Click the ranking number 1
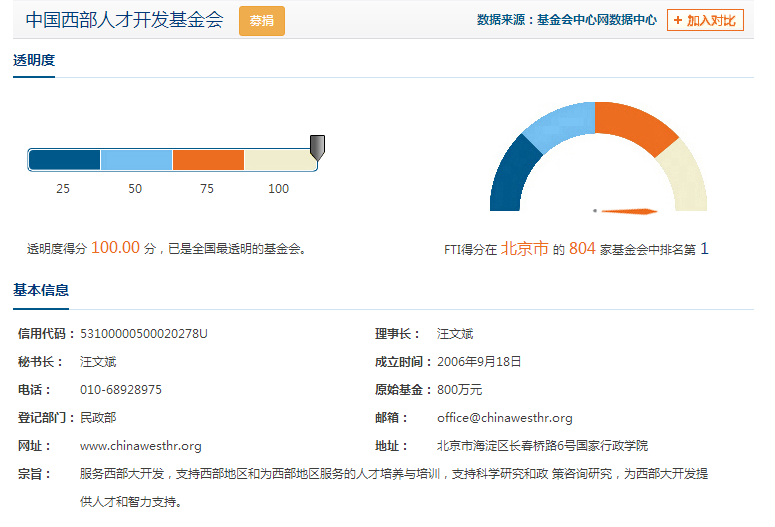Screen dimensions: 775x527 pos(704,248)
